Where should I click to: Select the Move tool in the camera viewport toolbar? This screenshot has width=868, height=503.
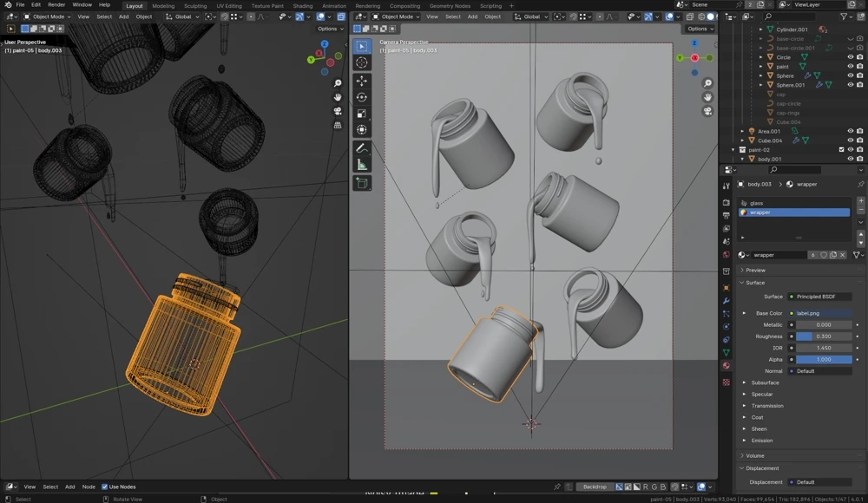362,81
